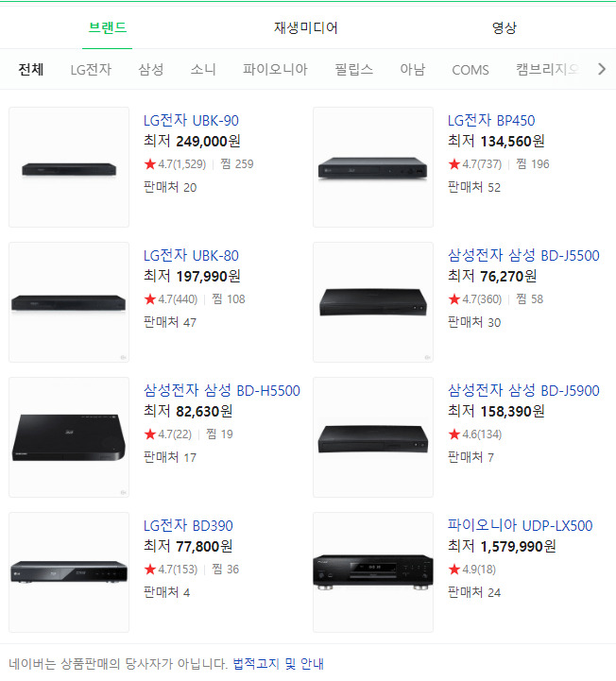The width and height of the screenshot is (616, 681).
Task: Click the star rating icon for LG전자 UBK-90
Action: point(149,164)
